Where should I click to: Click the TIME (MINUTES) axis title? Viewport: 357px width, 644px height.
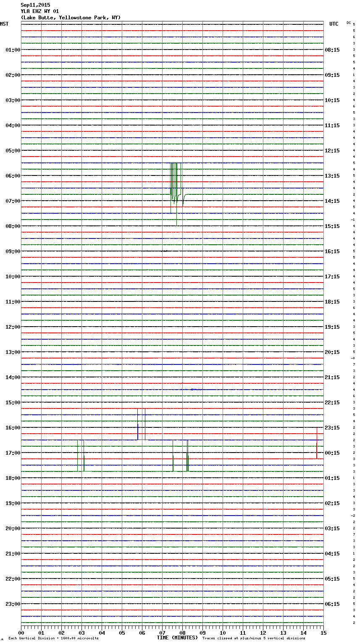pos(177,638)
